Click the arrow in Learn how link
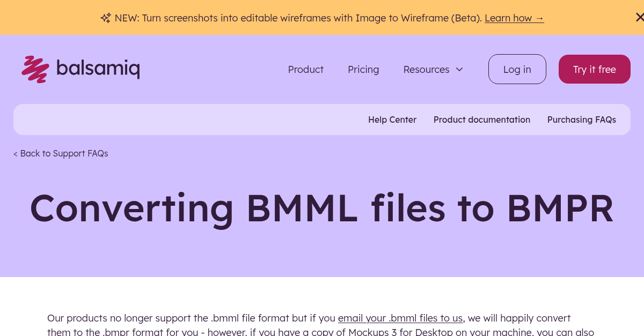This screenshot has height=336, width=644. 539,18
